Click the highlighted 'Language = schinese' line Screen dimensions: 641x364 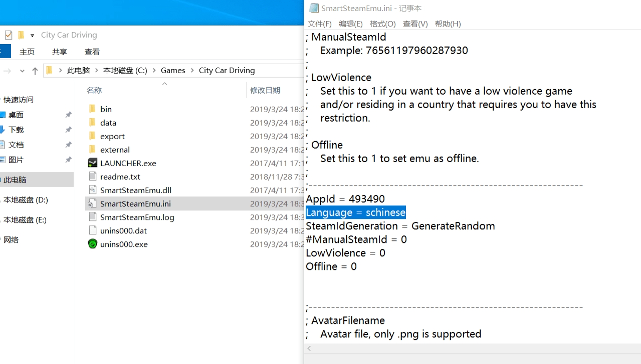[x=356, y=212]
